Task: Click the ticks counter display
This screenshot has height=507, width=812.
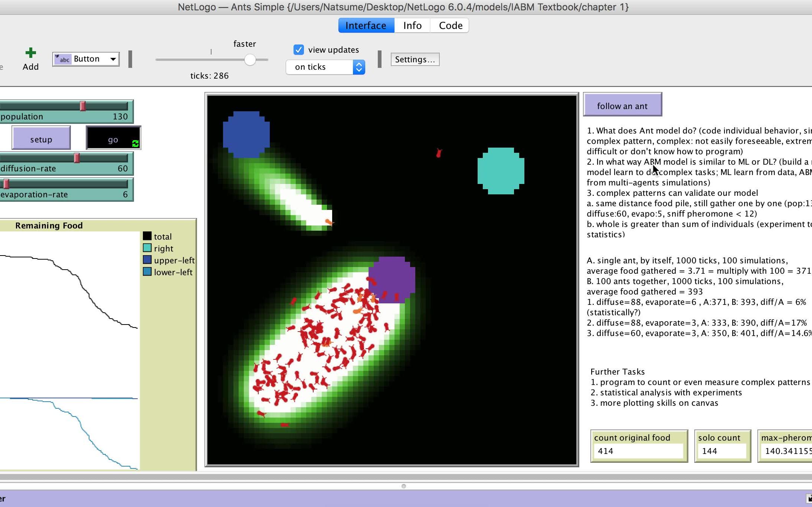Action: [x=209, y=75]
